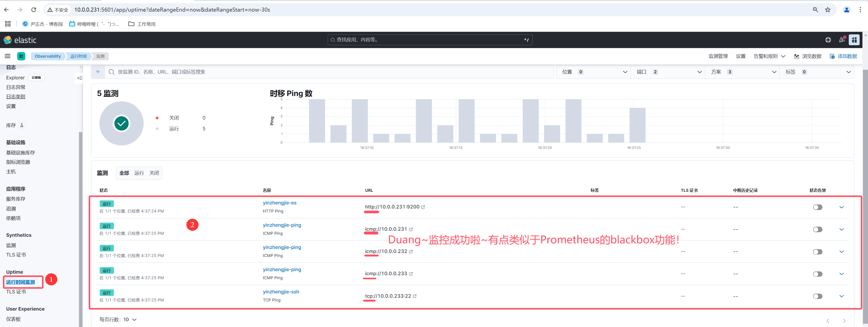Screen dimensions: 868x327
Task: Open the browser zoom magnifier icon
Action: (815, 10)
